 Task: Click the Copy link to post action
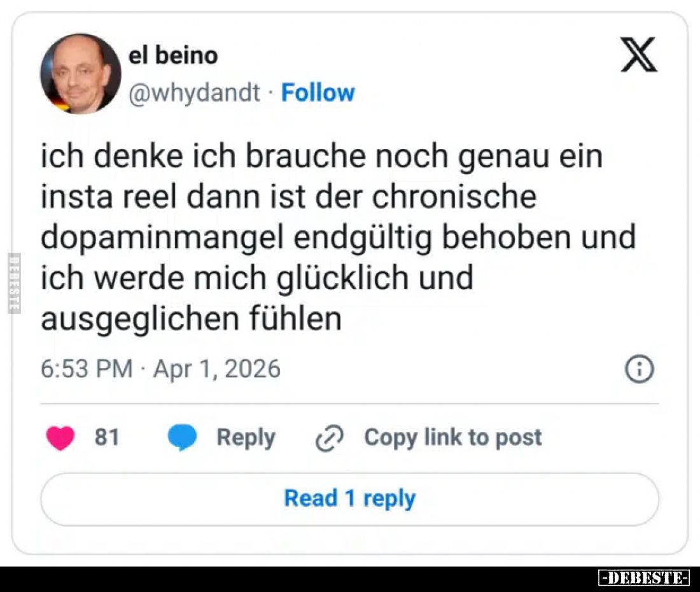(453, 438)
